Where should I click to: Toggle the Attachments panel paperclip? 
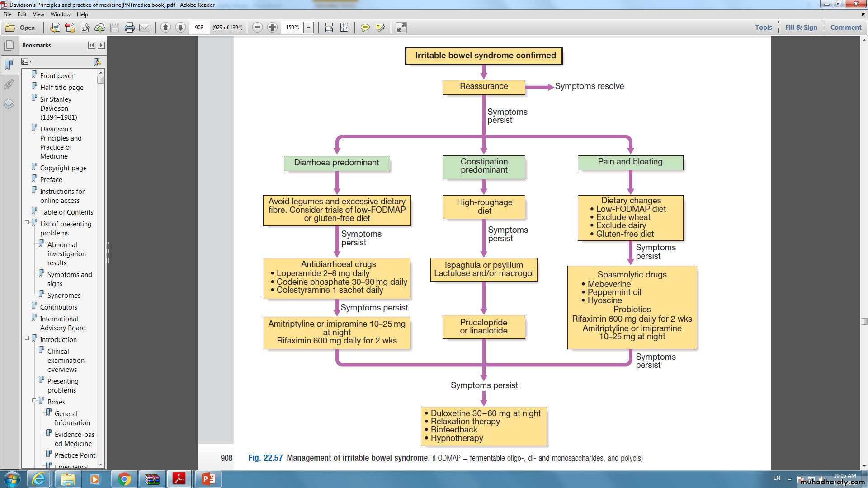pos(9,84)
